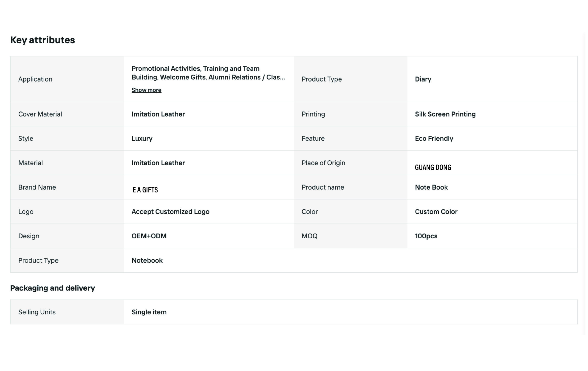This screenshot has width=588, height=371.
Task: Select Accept Customized Logo text
Action: (x=170, y=212)
